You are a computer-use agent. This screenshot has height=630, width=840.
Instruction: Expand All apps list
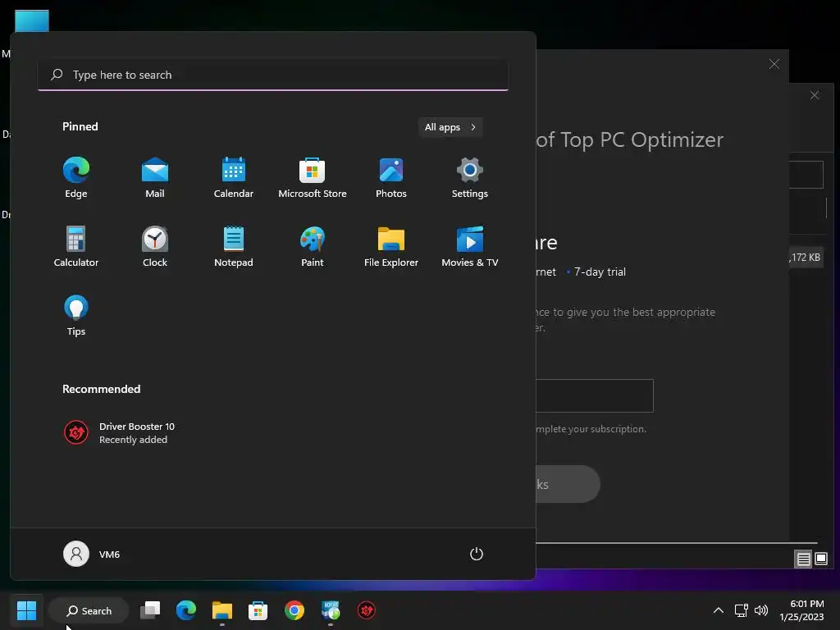click(450, 127)
